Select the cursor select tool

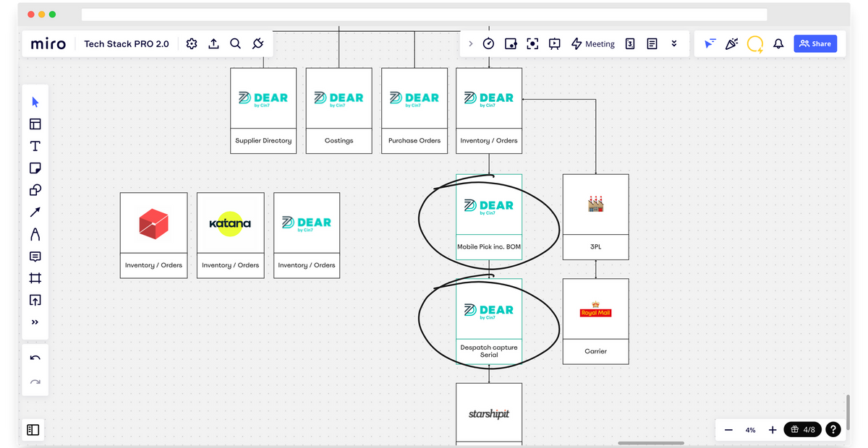pyautogui.click(x=35, y=102)
